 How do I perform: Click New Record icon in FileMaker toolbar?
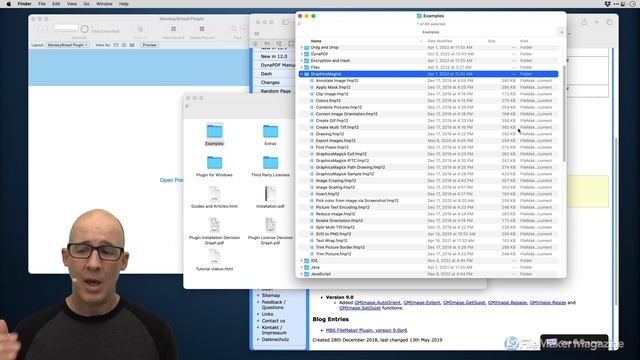(173, 29)
